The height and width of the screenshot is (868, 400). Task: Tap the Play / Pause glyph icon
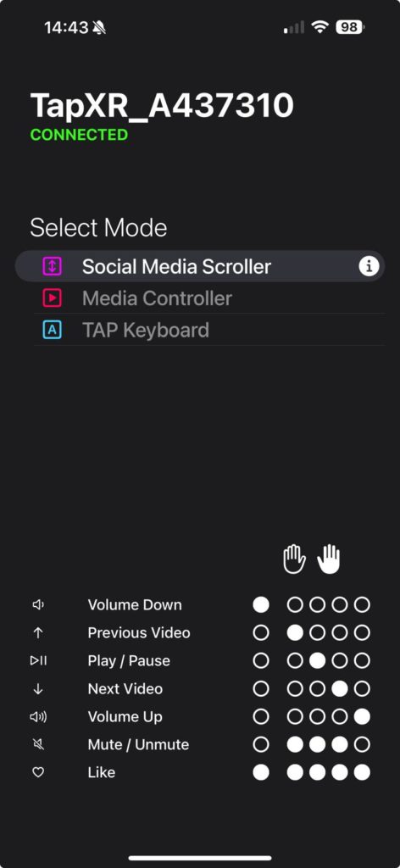[x=38, y=660]
